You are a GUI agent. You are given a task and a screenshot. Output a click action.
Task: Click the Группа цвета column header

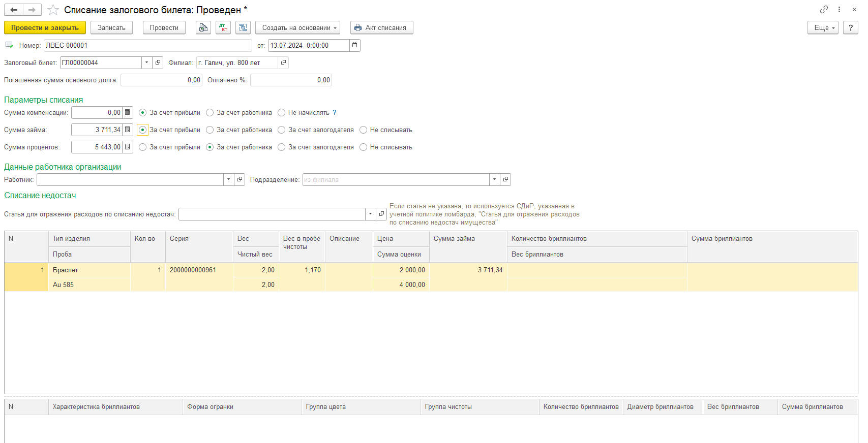361,407
